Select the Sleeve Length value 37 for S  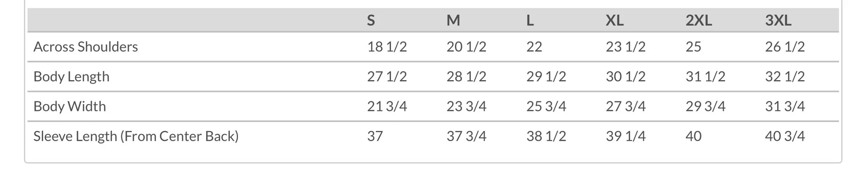(375, 136)
